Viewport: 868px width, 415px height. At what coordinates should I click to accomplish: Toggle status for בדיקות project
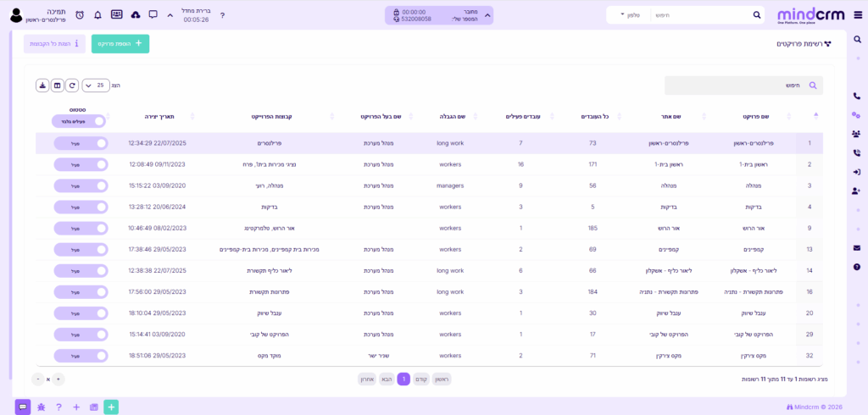tap(81, 207)
